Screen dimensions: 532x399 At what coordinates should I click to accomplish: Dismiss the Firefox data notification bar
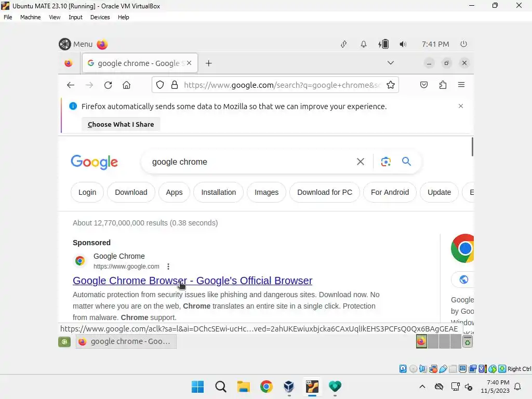coord(461,106)
